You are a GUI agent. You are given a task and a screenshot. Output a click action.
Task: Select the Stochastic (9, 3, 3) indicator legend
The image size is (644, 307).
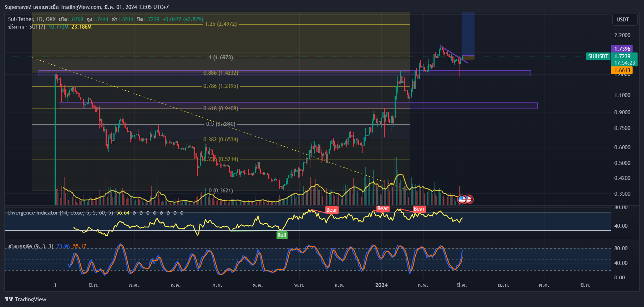coord(31,246)
